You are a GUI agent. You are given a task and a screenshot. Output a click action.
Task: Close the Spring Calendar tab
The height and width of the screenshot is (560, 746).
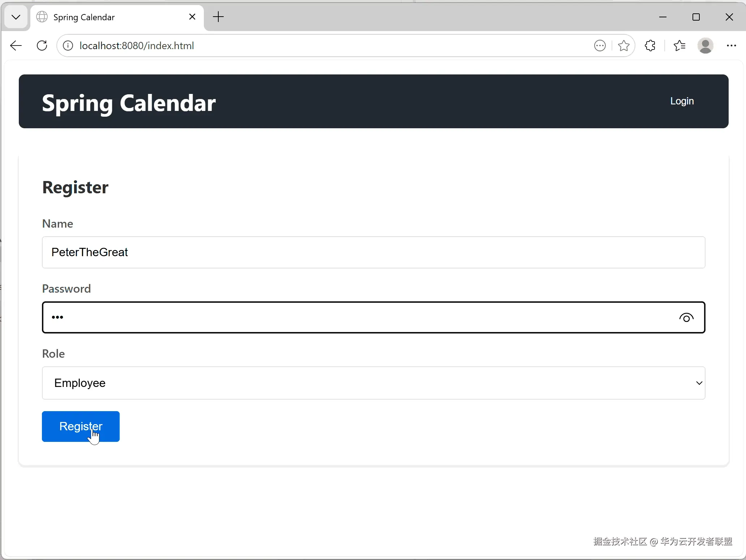click(x=192, y=17)
